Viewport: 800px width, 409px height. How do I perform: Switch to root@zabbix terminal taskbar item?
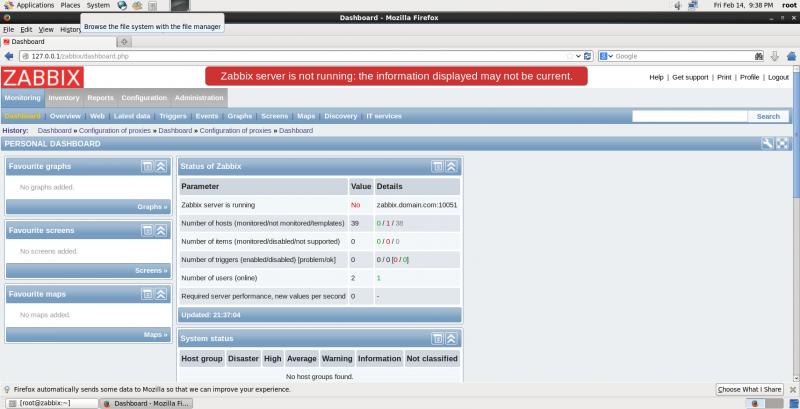53,403
